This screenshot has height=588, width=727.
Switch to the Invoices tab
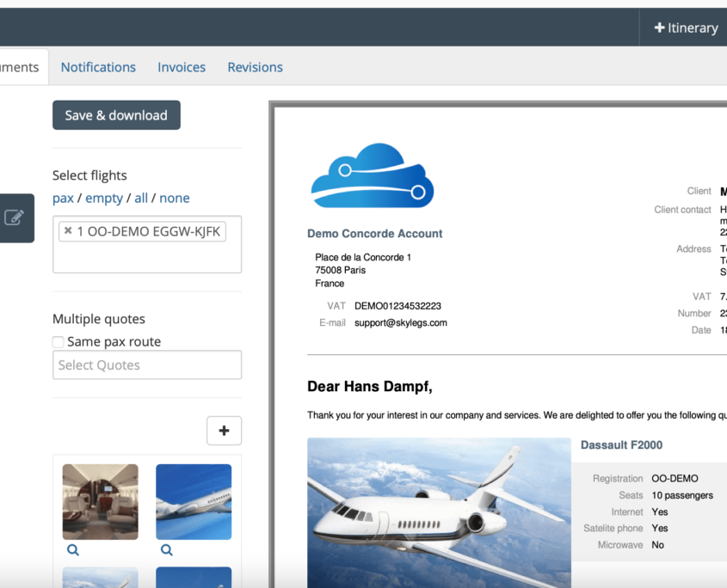click(182, 66)
